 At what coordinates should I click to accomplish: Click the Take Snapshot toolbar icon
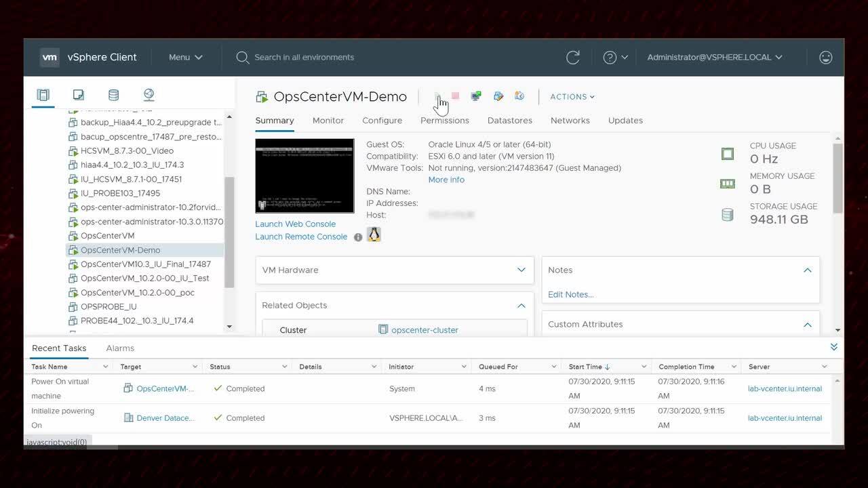click(x=519, y=96)
